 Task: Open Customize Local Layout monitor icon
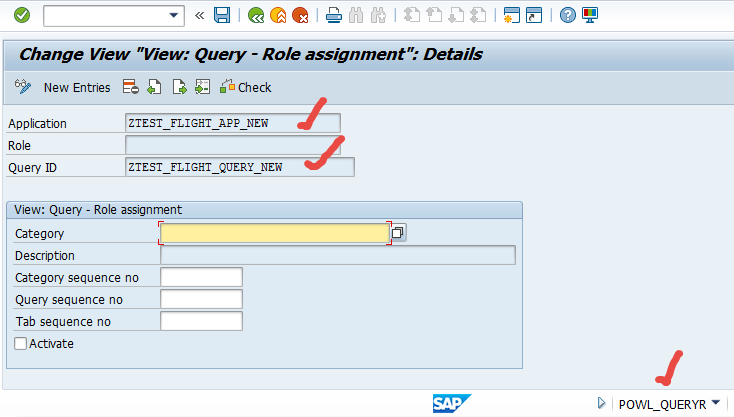point(590,15)
